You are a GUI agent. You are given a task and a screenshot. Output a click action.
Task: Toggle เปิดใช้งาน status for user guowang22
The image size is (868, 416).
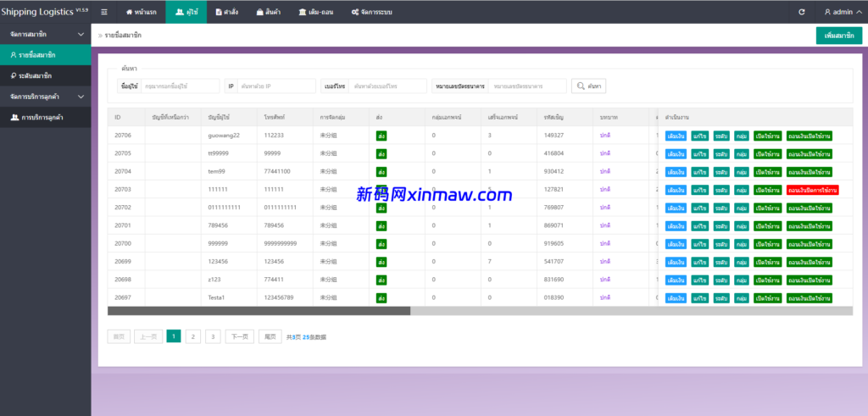click(767, 136)
